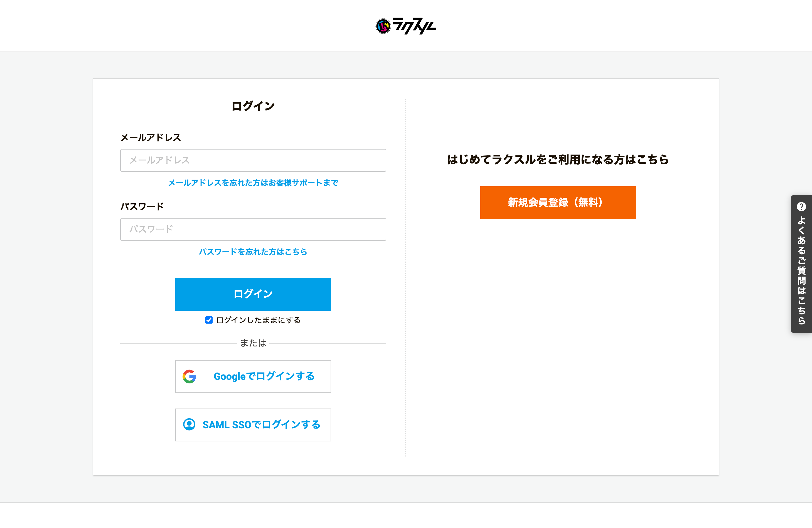Click the パスワード field label
The width and height of the screenshot is (812, 528).
[142, 207]
